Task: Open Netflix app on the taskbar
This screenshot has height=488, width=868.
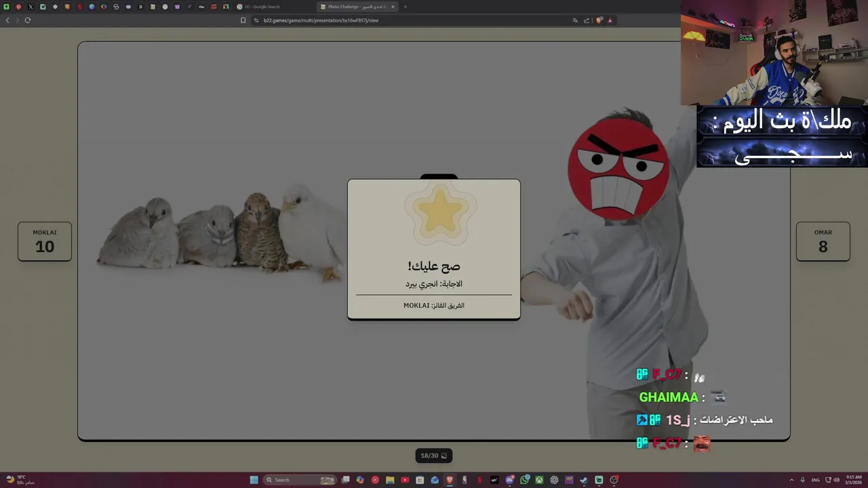Action: pyautogui.click(x=480, y=480)
